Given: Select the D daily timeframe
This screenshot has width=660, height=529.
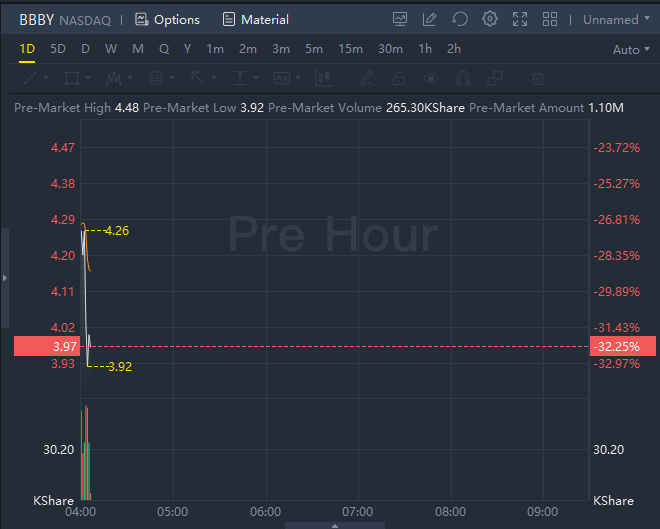Looking at the screenshot, I should click(85, 49).
